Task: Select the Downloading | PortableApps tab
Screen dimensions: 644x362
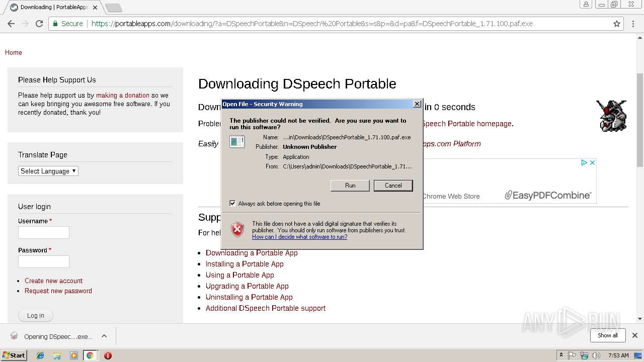Action: (x=54, y=8)
